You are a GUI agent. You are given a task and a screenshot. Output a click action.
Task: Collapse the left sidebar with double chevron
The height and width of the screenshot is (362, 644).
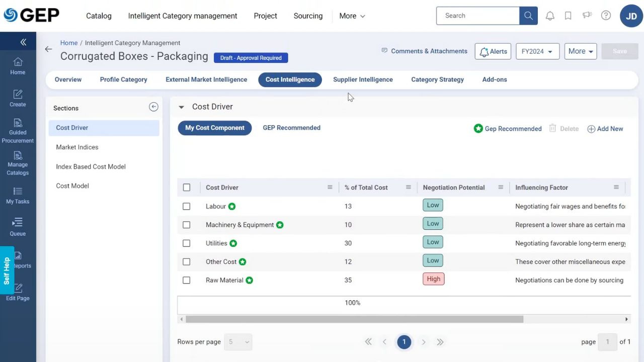point(23,42)
